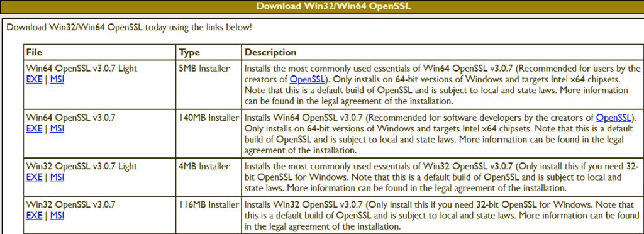
Task: Select the 'Description' column header
Action: pyautogui.click(x=442, y=53)
